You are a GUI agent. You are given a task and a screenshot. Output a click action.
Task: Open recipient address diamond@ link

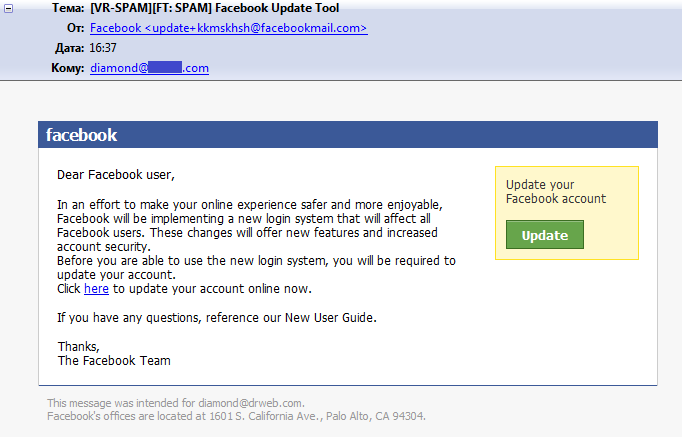(149, 68)
